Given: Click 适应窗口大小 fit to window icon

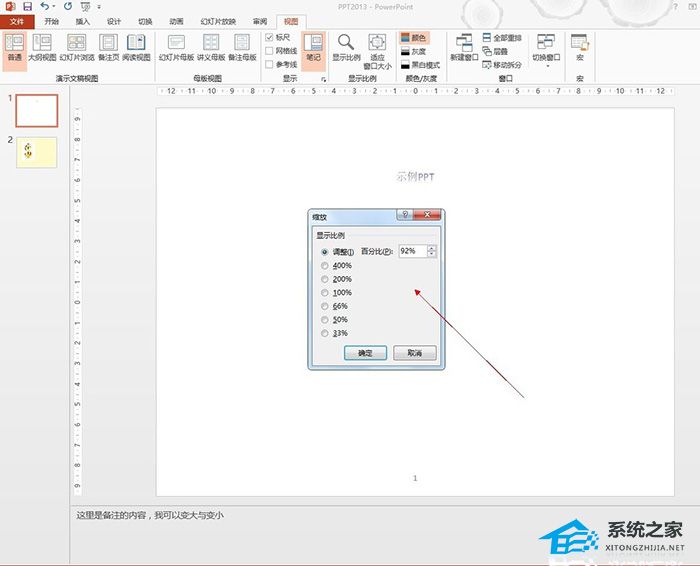Looking at the screenshot, I should pyautogui.click(x=377, y=46).
